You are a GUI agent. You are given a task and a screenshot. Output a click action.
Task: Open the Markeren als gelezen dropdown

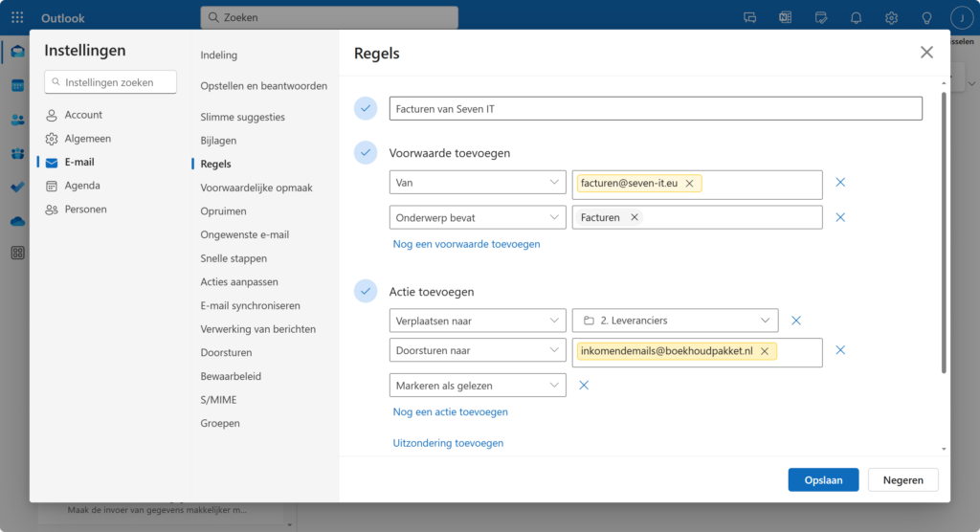pos(478,385)
